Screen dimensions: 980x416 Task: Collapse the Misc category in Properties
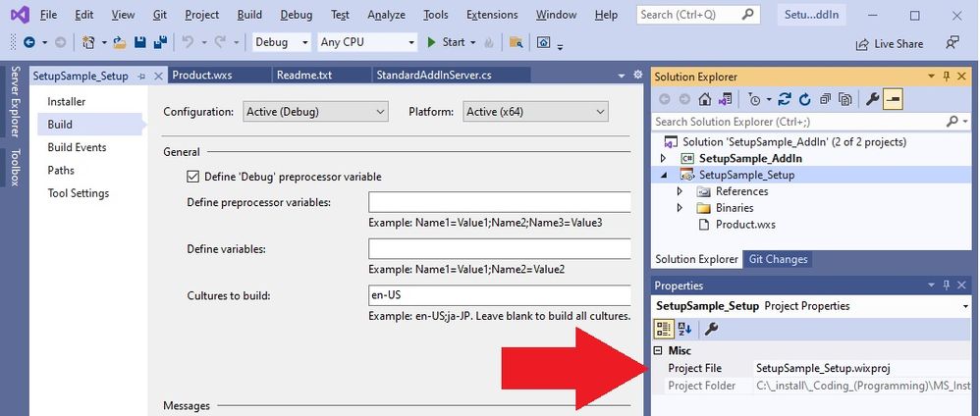click(658, 351)
